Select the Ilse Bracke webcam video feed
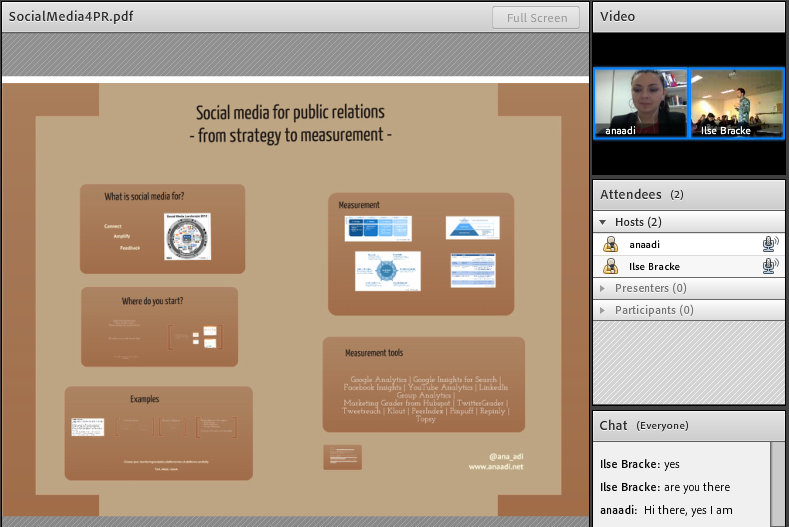 [x=737, y=103]
